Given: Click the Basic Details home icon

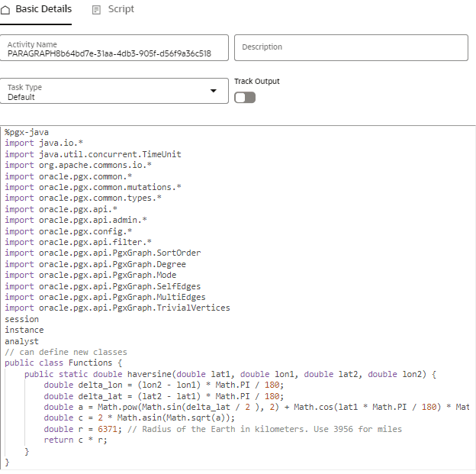Looking at the screenshot, I should pyautogui.click(x=5, y=10).
